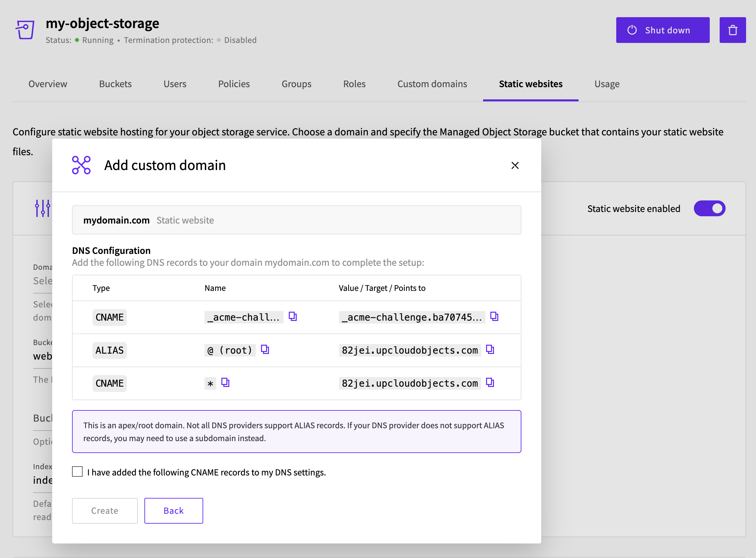
Task: Click the apex/root domain ALIAS notice
Action: click(296, 432)
